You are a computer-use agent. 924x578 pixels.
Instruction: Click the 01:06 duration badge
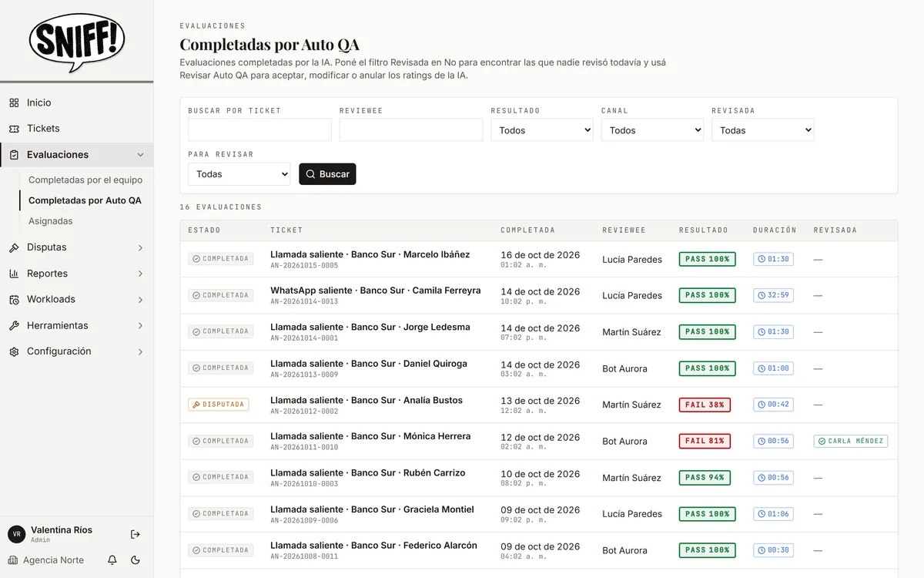click(773, 514)
